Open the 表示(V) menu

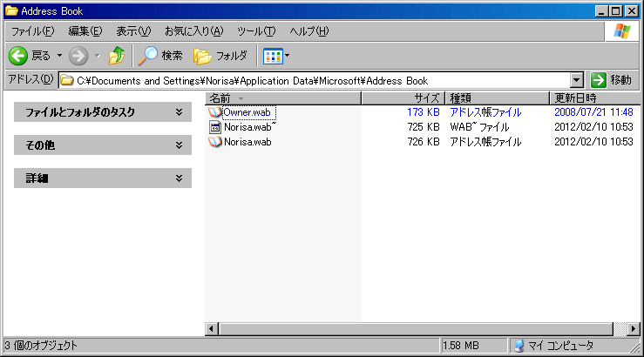133,31
